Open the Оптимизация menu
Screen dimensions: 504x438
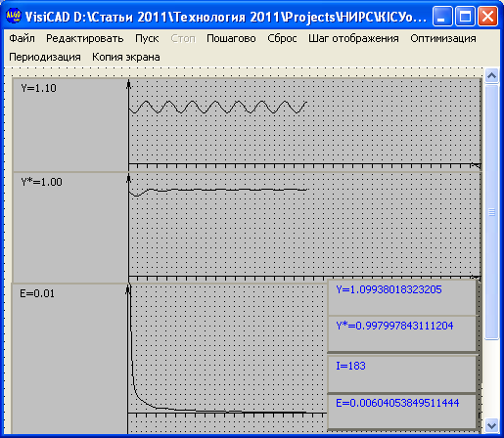click(443, 38)
